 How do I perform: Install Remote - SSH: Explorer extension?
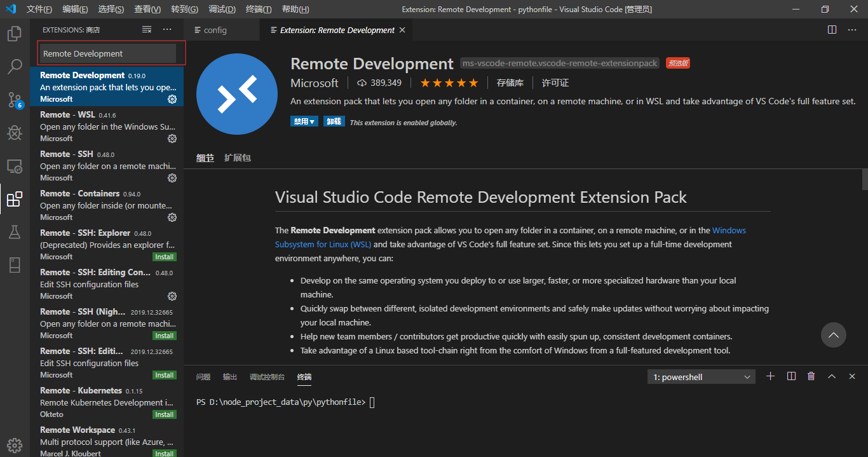point(165,257)
